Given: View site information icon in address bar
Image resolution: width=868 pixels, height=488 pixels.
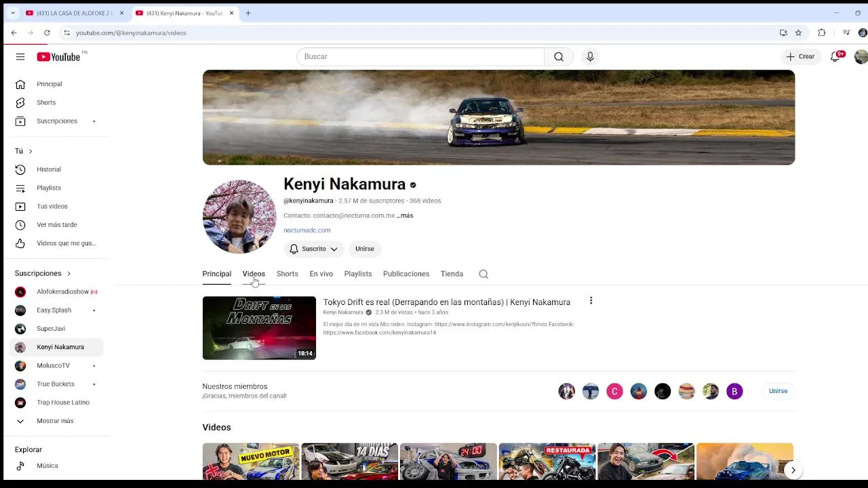Looking at the screenshot, I should [66, 33].
